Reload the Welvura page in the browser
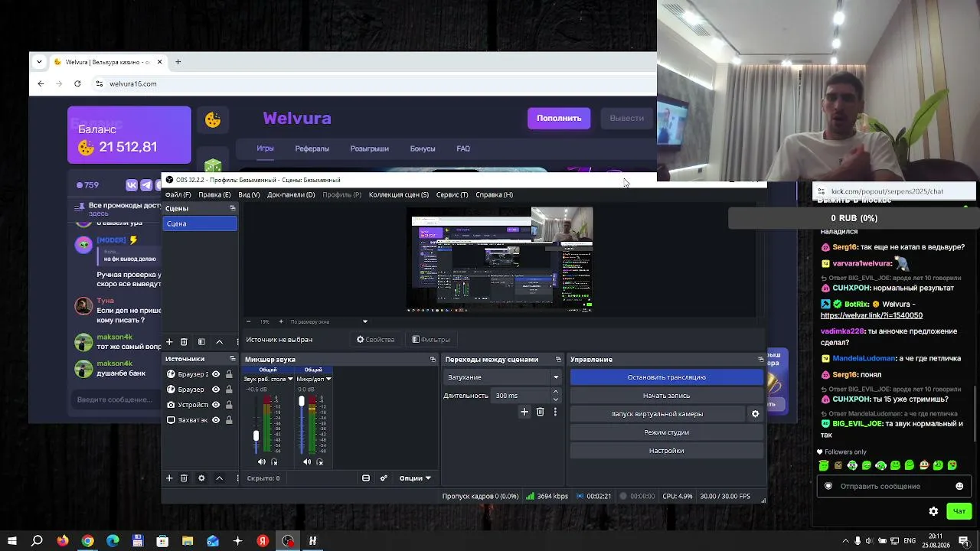Viewport: 980px width, 551px height. 77,83
